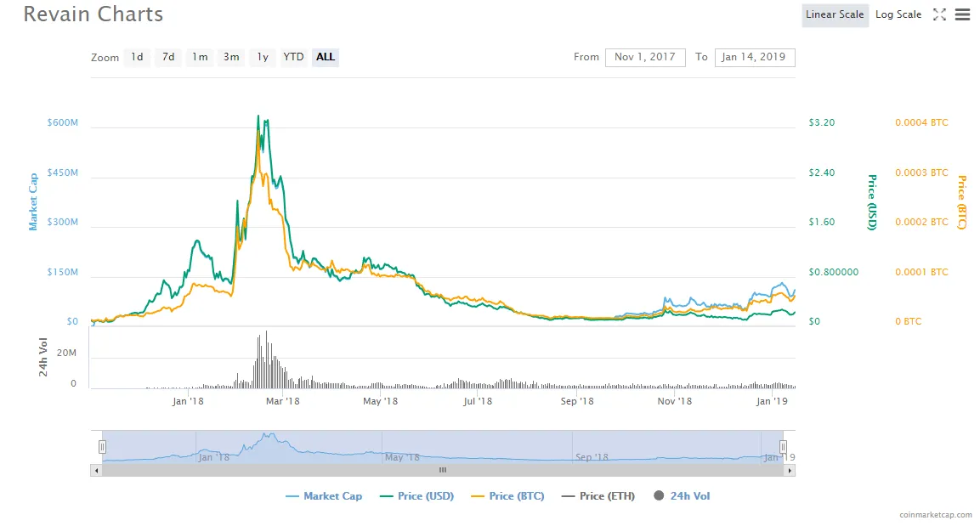The image size is (980, 526).
Task: Click the 0.0003 BTC axis label
Action: 921,173
